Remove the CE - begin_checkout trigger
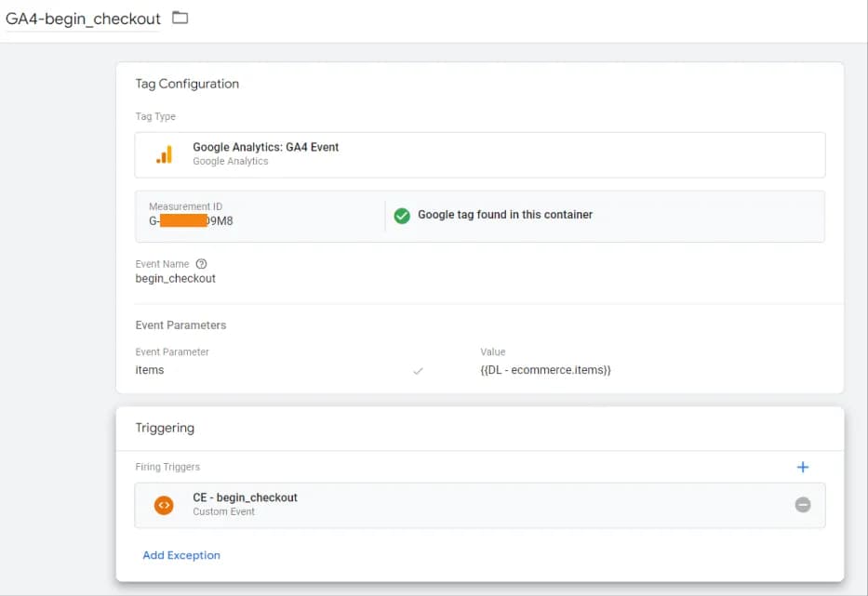Screen dimensions: 868x596 803,505
